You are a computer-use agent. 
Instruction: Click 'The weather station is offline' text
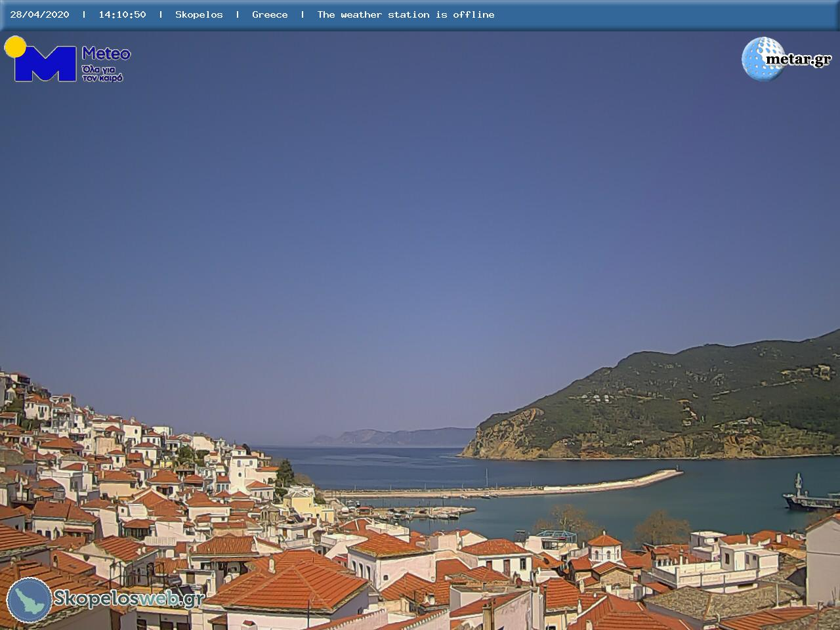pos(406,14)
